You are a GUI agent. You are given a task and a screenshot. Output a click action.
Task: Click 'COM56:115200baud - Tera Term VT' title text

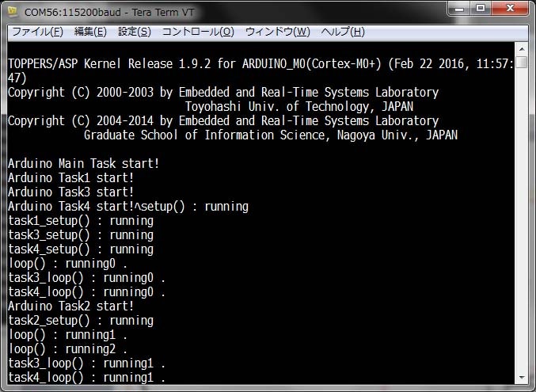click(x=109, y=12)
